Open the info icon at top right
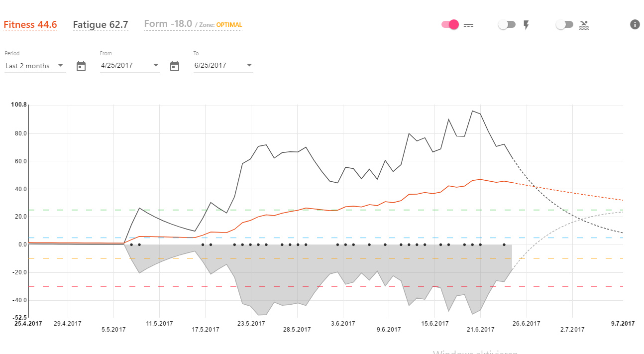 635,24
